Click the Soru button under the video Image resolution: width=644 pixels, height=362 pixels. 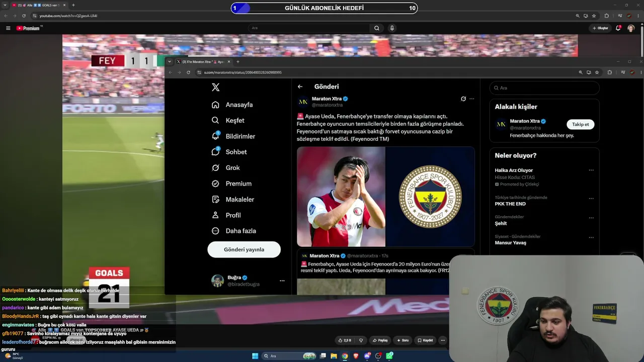[x=402, y=340]
